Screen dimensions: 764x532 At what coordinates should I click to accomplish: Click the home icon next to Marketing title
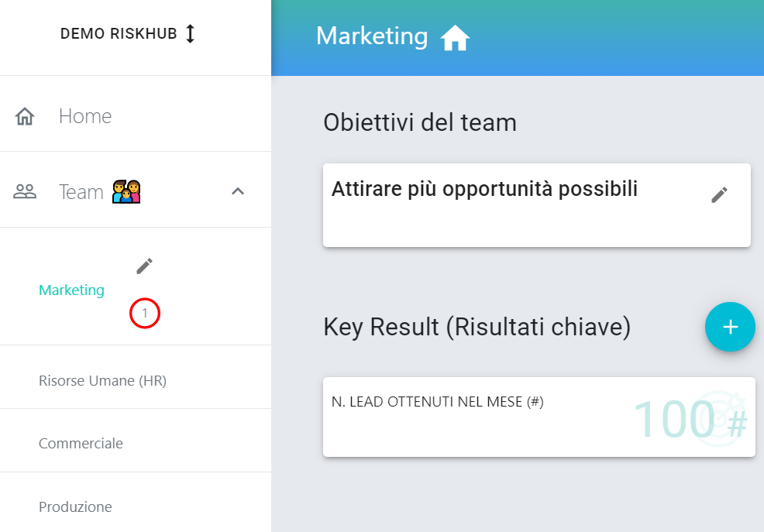455,38
